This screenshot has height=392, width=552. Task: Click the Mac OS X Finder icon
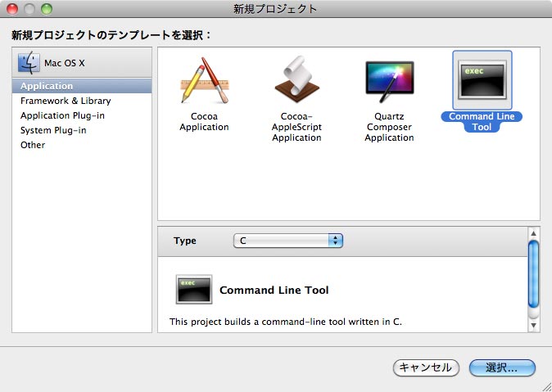29,63
